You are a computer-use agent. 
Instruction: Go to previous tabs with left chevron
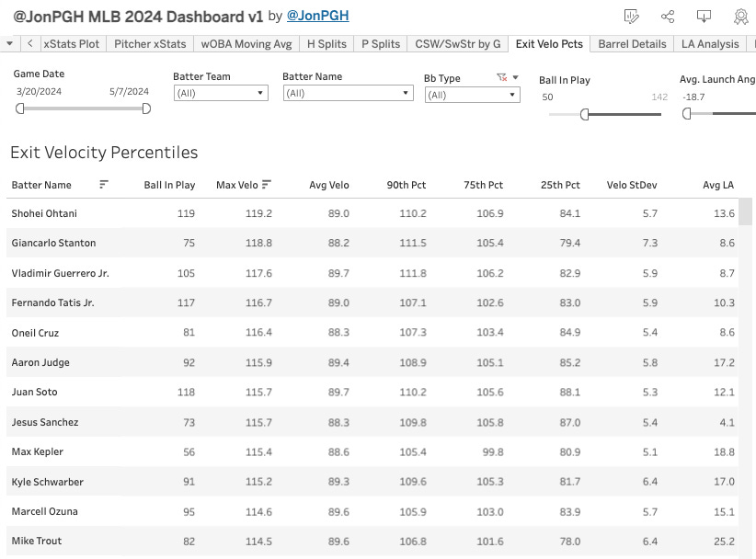coord(30,44)
